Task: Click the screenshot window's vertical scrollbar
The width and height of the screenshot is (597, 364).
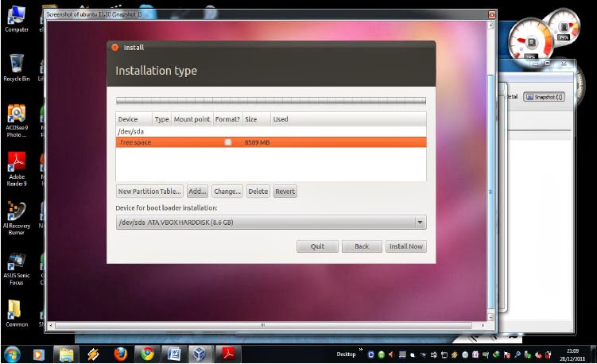Action: coord(490,192)
